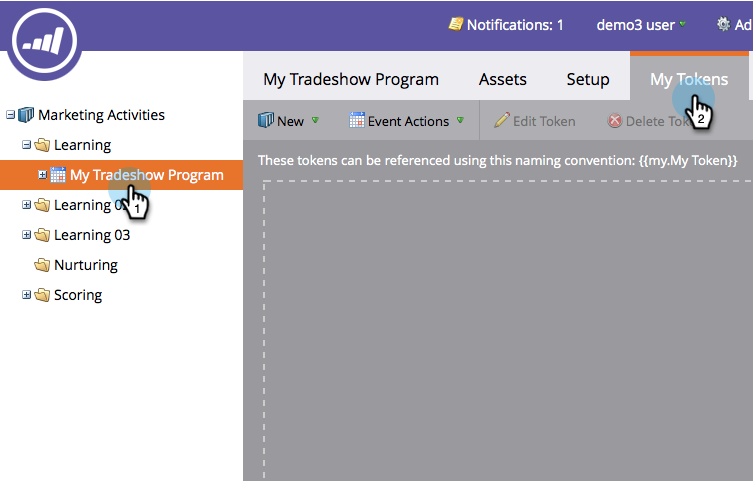Switch to the Assets tab

coord(503,79)
